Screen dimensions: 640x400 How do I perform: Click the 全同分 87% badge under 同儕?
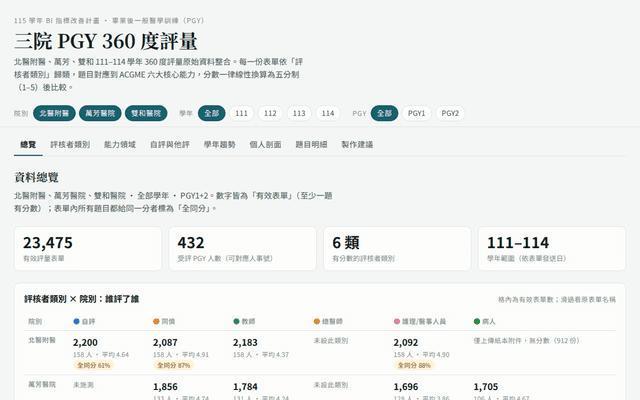pos(173,365)
